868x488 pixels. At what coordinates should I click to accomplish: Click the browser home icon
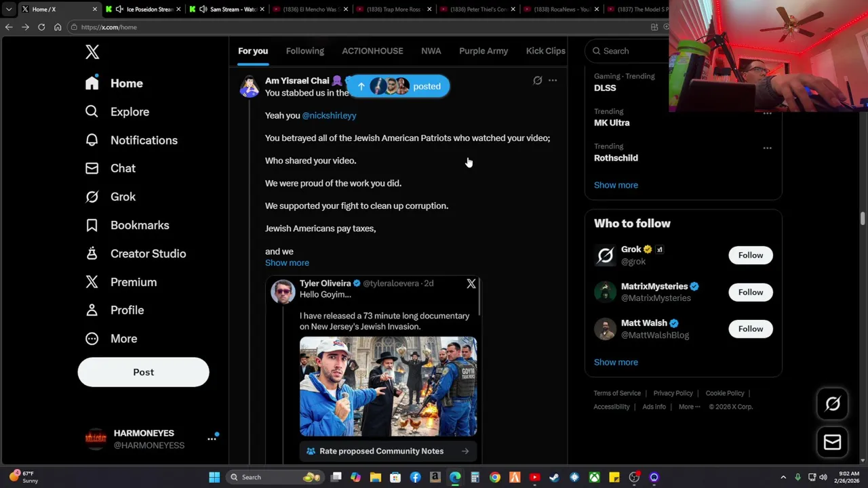pos(58,27)
